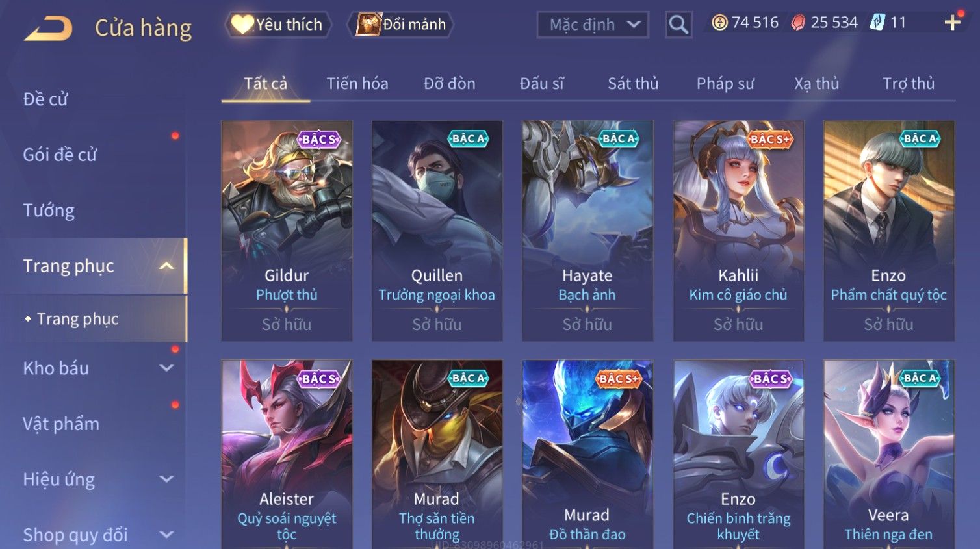This screenshot has height=549, width=980.
Task: Expand the Hiệu ứng sidebar section
Action: coord(166,479)
